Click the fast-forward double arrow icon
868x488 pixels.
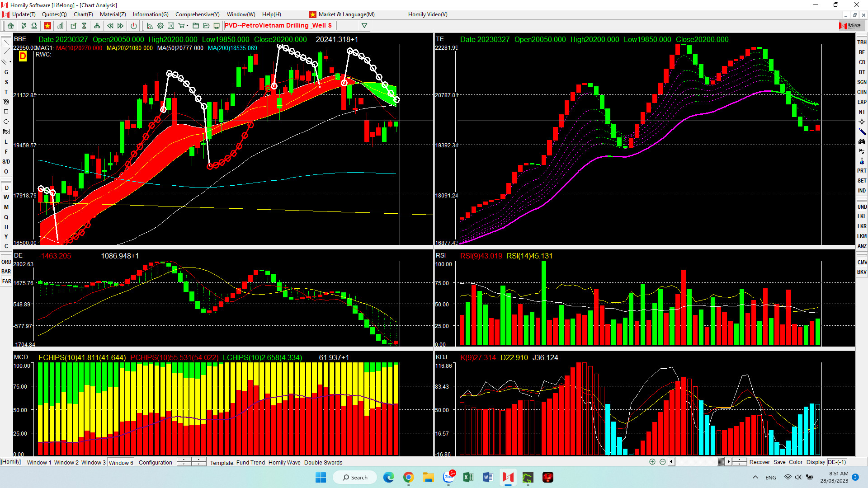point(121,26)
